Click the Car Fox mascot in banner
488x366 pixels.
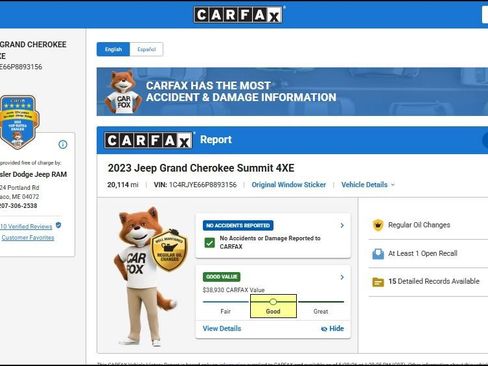point(122,92)
